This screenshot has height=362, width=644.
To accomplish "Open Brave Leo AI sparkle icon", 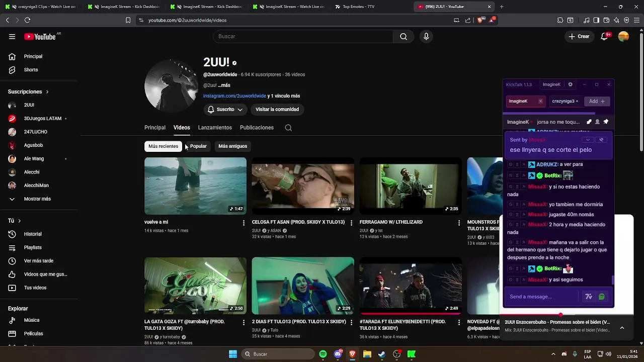I will coord(616,20).
